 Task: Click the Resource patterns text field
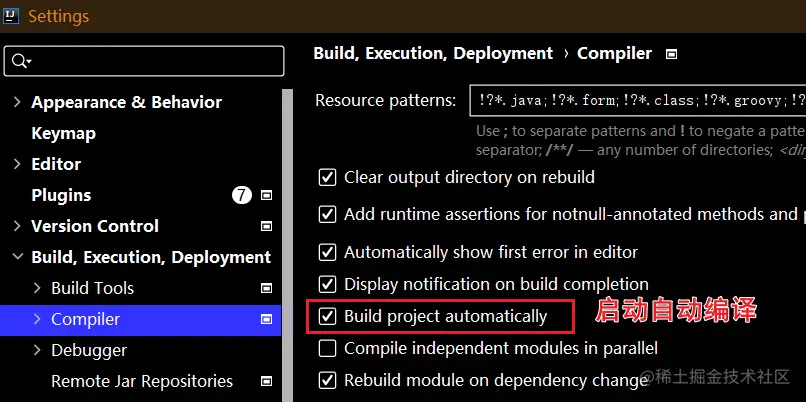coord(636,100)
